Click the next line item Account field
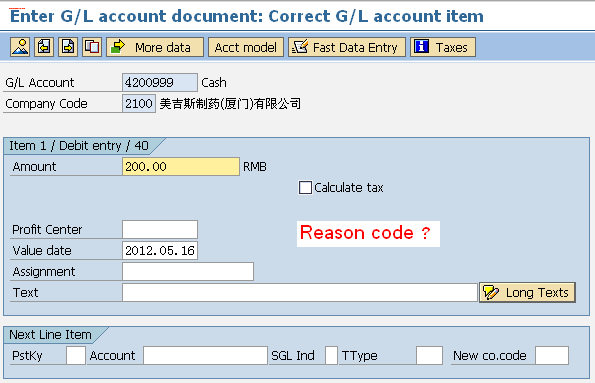This screenshot has width=595, height=383. pyautogui.click(x=205, y=355)
